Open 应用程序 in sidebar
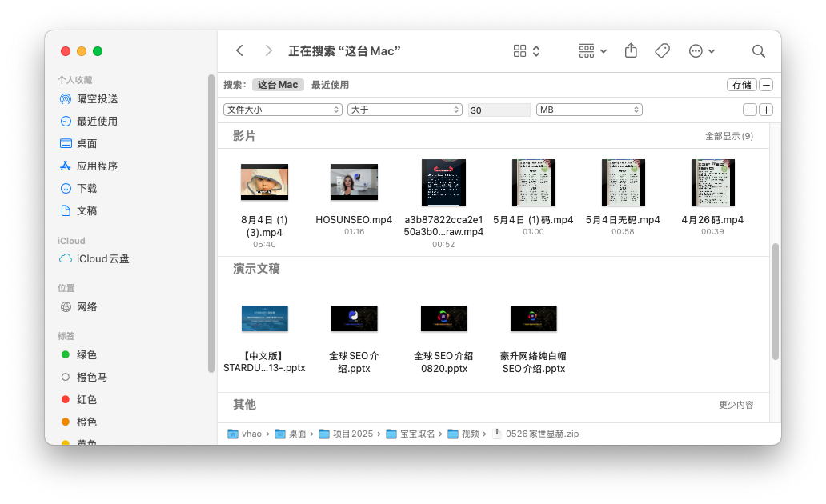The width and height of the screenshot is (826, 504). tap(97, 166)
